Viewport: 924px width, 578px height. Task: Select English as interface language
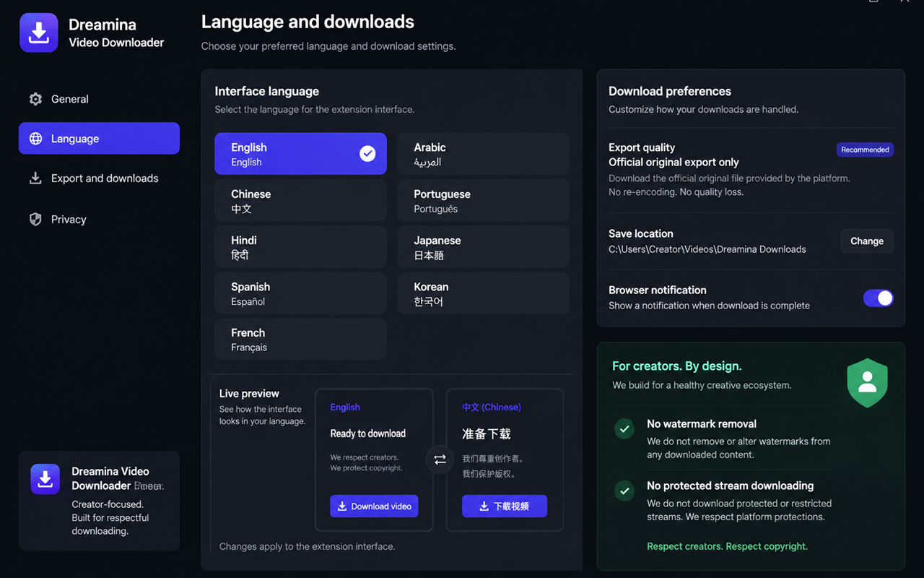pyautogui.click(x=300, y=154)
